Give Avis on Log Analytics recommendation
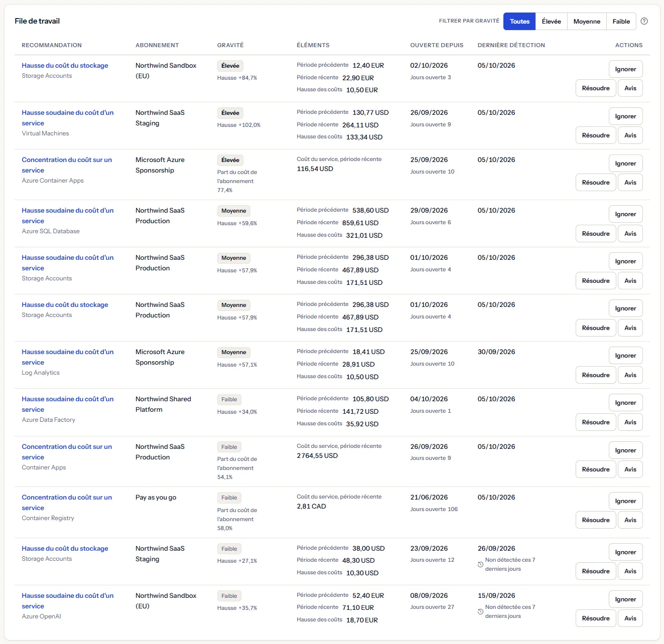Image resolution: width=664 pixels, height=644 pixels. [630, 375]
